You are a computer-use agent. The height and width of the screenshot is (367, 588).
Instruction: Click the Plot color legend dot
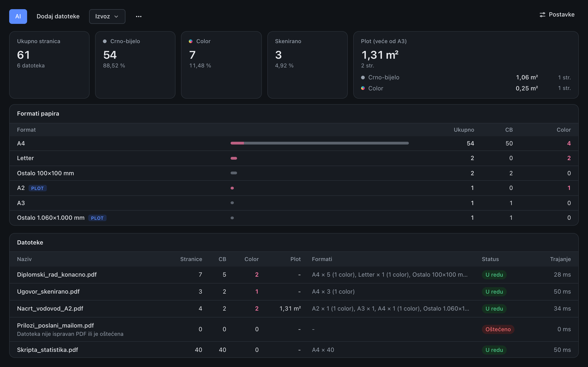click(x=363, y=88)
